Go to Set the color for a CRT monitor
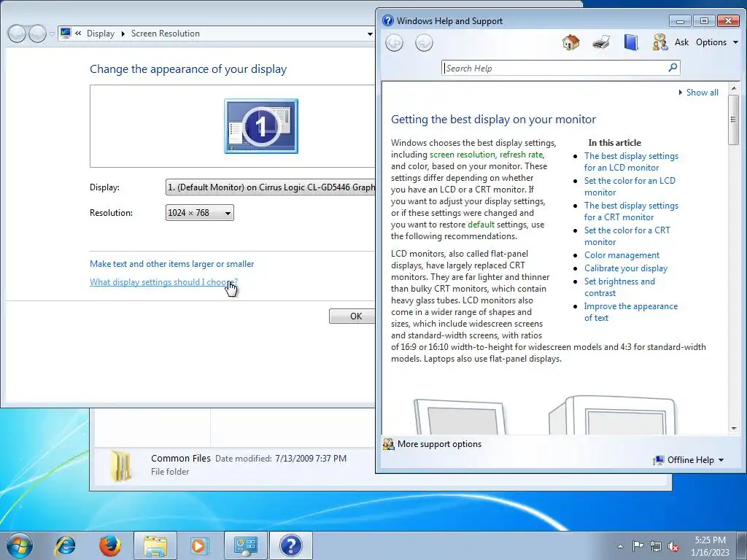 click(627, 236)
